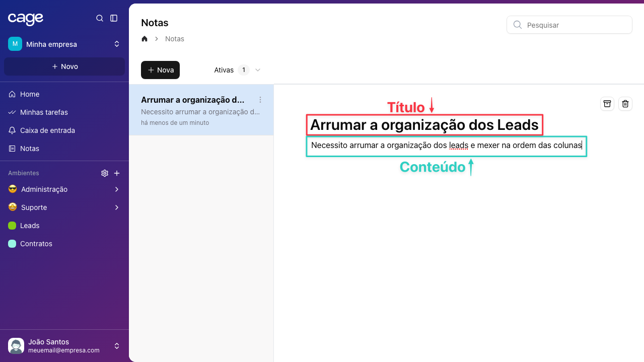Go to Minhas tarefas
The width and height of the screenshot is (644, 362).
coord(44,112)
